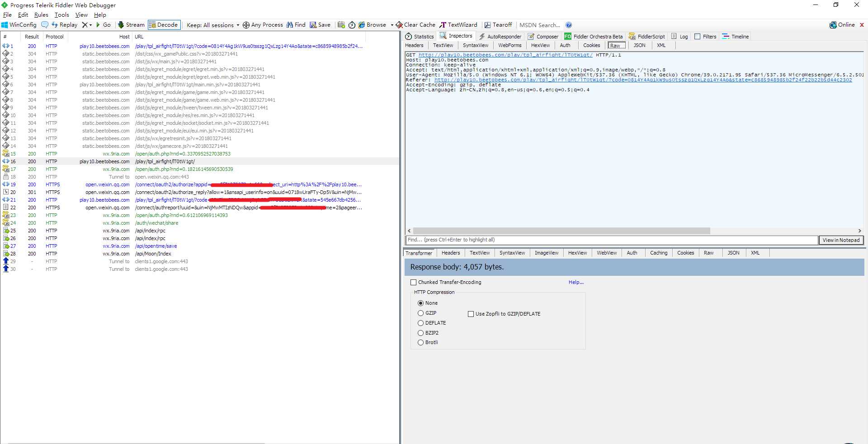
Task: Switch to AutoResponder tab
Action: tap(500, 36)
